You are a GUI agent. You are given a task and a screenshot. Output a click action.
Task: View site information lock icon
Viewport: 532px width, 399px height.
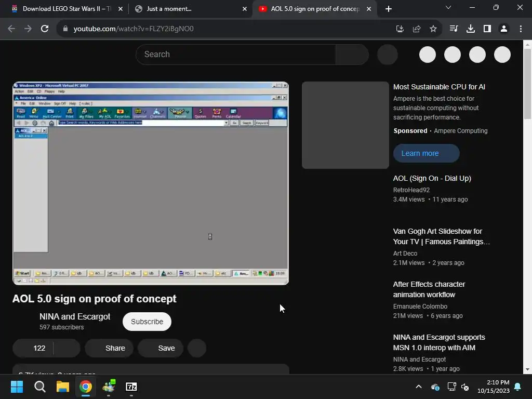(x=65, y=29)
